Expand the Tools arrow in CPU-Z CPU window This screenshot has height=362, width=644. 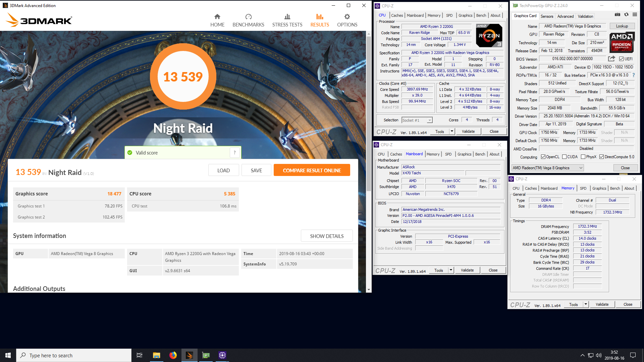pos(452,131)
